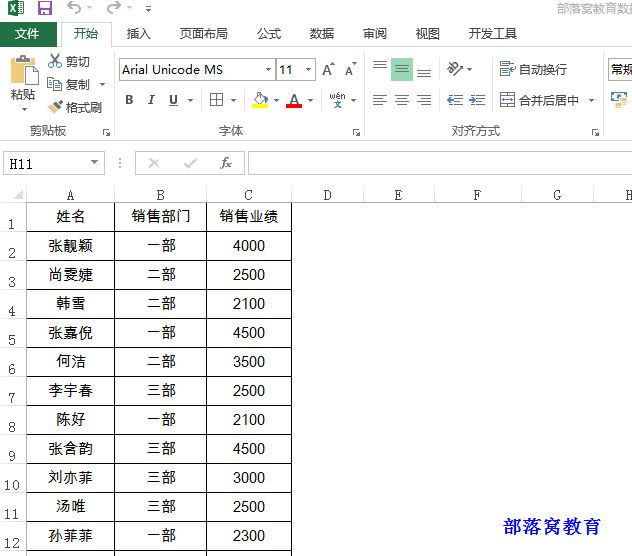Apply the red font color swatch
Image resolution: width=632 pixels, height=556 pixels.
(294, 100)
